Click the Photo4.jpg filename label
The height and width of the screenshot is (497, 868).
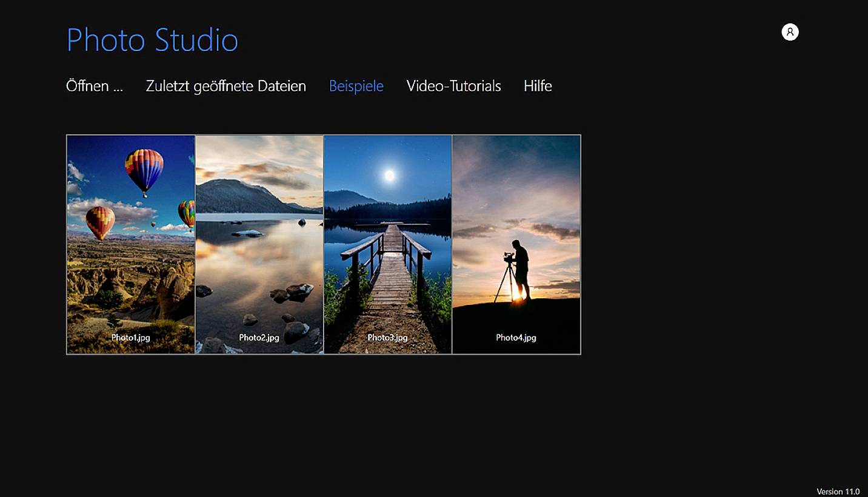pyautogui.click(x=516, y=338)
